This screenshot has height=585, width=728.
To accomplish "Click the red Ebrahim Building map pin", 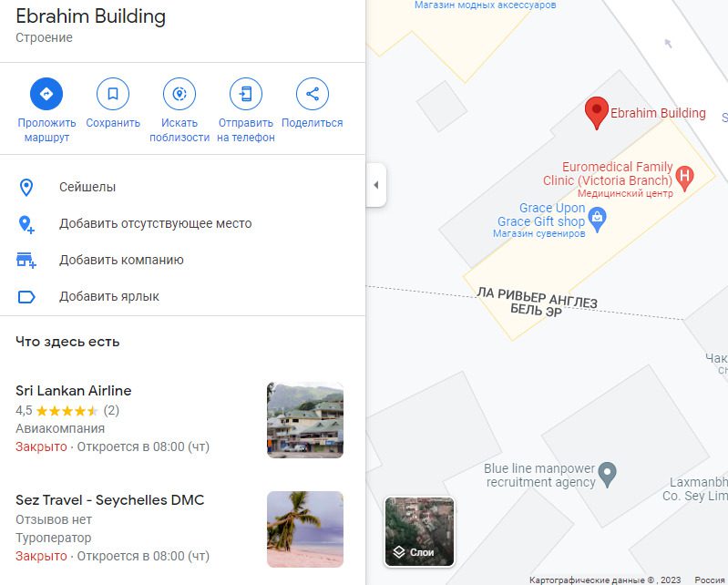I will (597, 113).
